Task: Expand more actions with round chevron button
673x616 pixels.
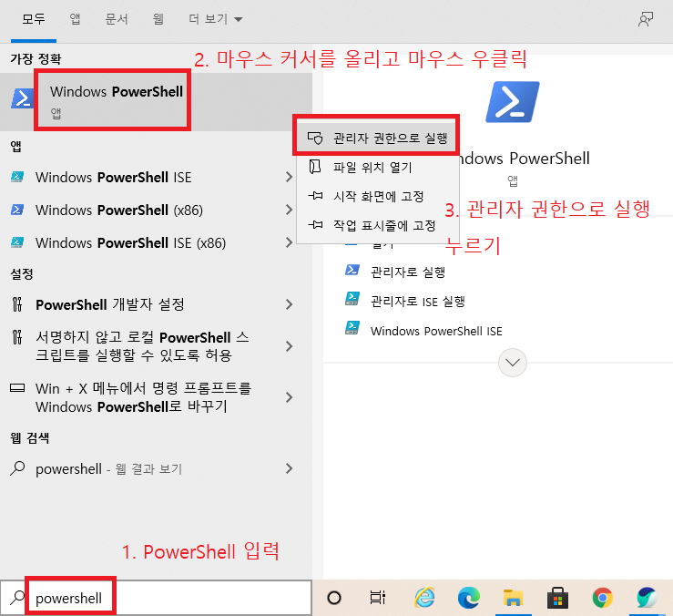Action: pos(513,363)
